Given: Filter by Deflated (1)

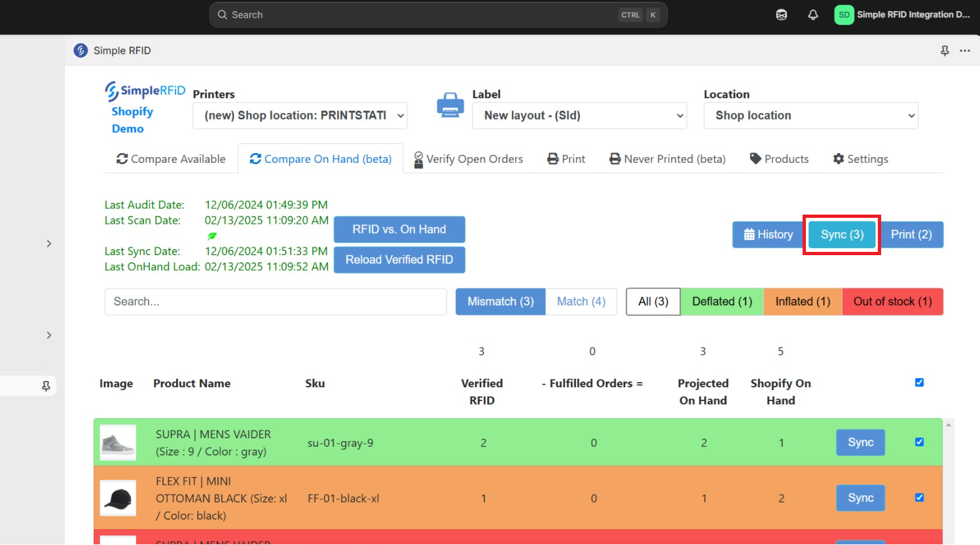Looking at the screenshot, I should click(x=722, y=302).
